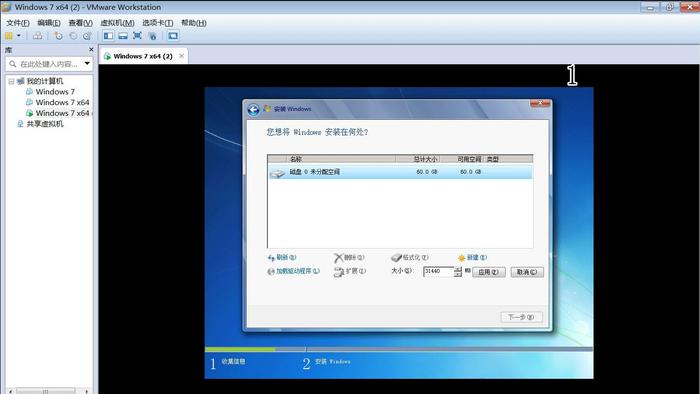Enter full screen mode via toolbar icon
This screenshot has width=700, height=394.
tap(138, 36)
